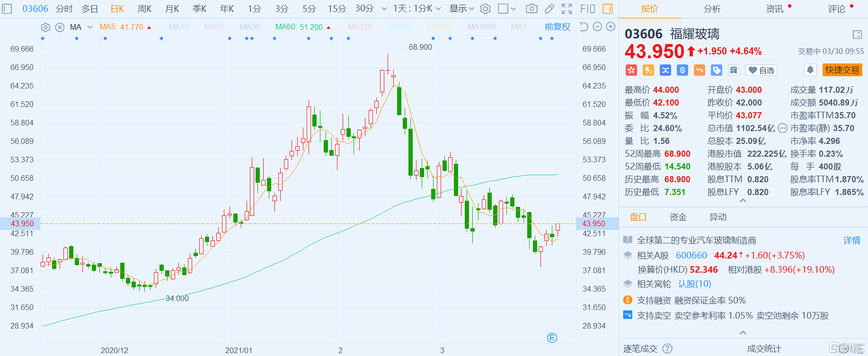The width and height of the screenshot is (868, 356).
Task: Enter fullscreen chart mode
Action: coord(567,9)
